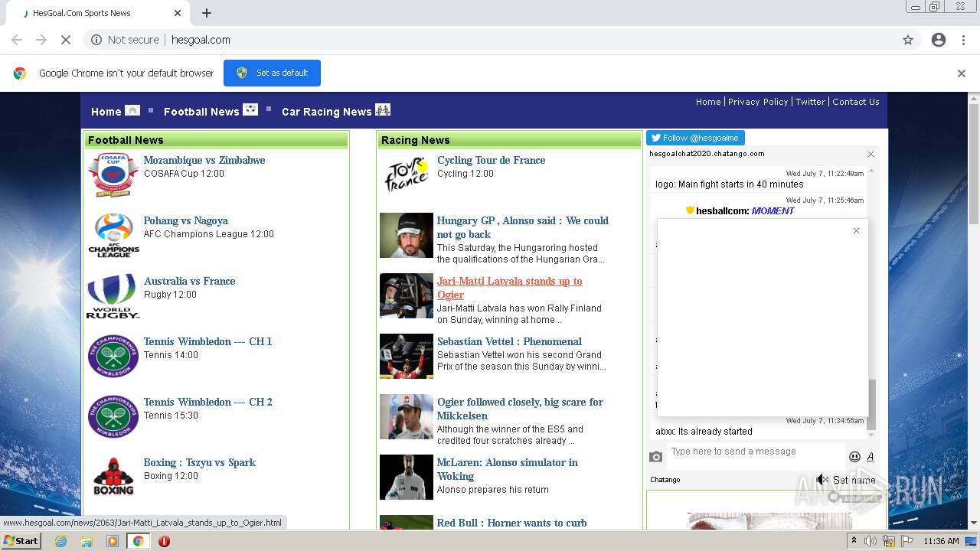980x551 pixels.
Task: Stop loading the hesgoal.com page
Action: coord(65,40)
